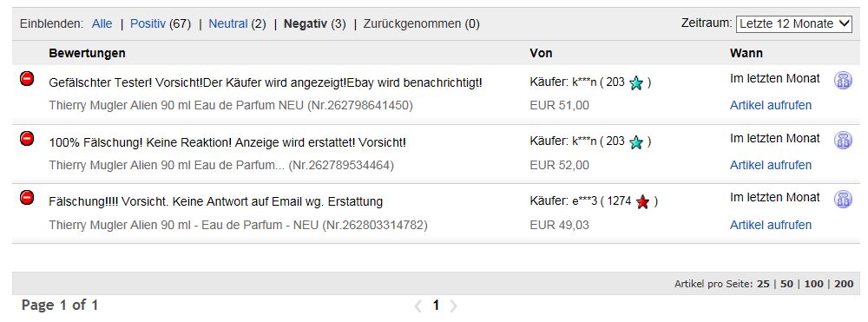Click the purple round icon in the EUR 51,00 row
Screen dimensions: 868x322
click(x=843, y=80)
